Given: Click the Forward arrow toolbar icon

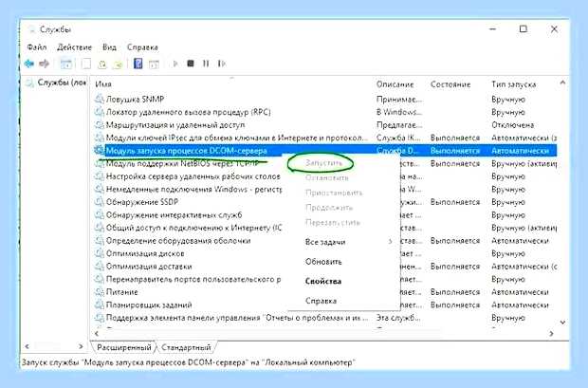Looking at the screenshot, I should (44, 64).
